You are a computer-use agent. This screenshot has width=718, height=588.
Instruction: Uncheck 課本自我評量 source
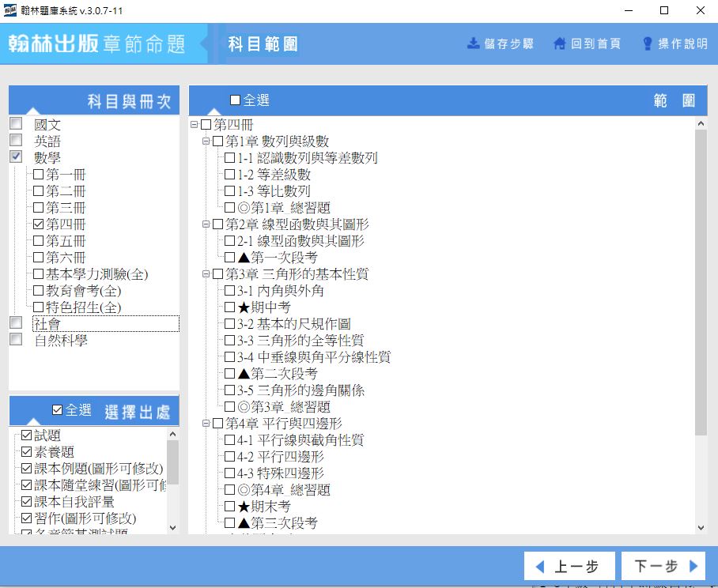coord(27,502)
